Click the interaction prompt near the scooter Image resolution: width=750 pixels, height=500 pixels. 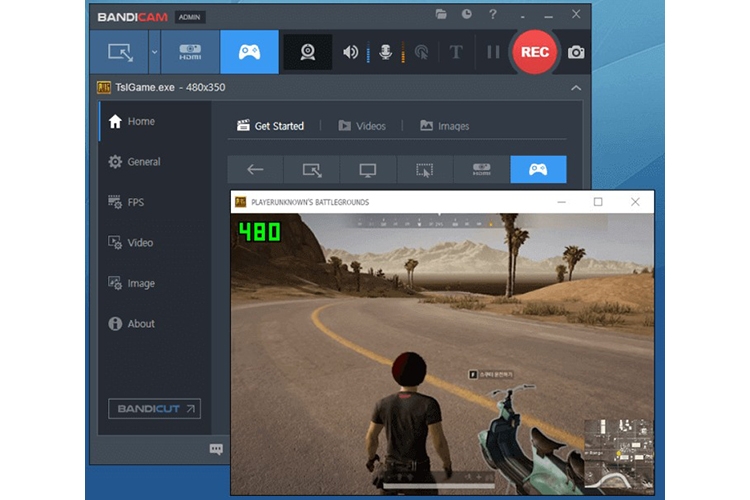(x=490, y=374)
